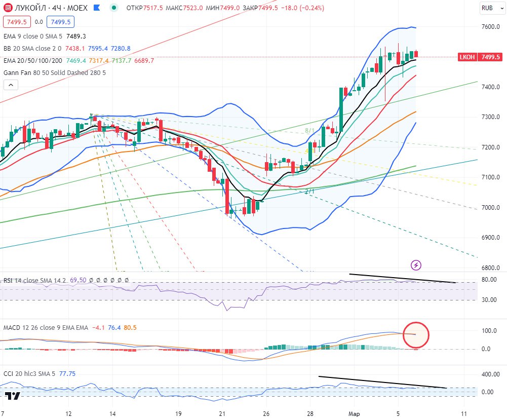Open symbol search via ЛУКОЙЛ · 4Ч · MOEX title
Image resolution: width=507 pixels, height=420 pixels.
(x=51, y=8)
